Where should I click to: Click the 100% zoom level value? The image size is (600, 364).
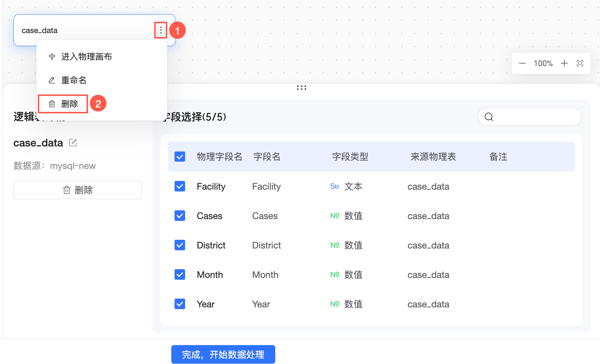click(x=543, y=63)
